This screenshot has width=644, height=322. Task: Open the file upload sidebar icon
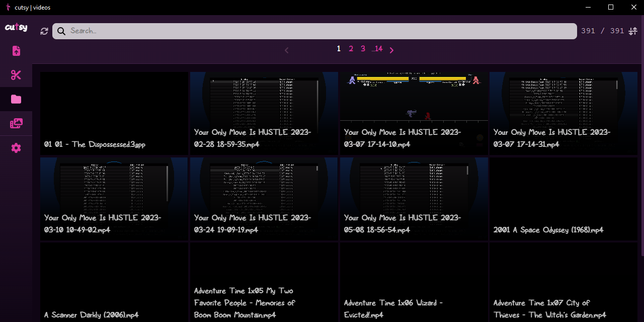[x=16, y=51]
